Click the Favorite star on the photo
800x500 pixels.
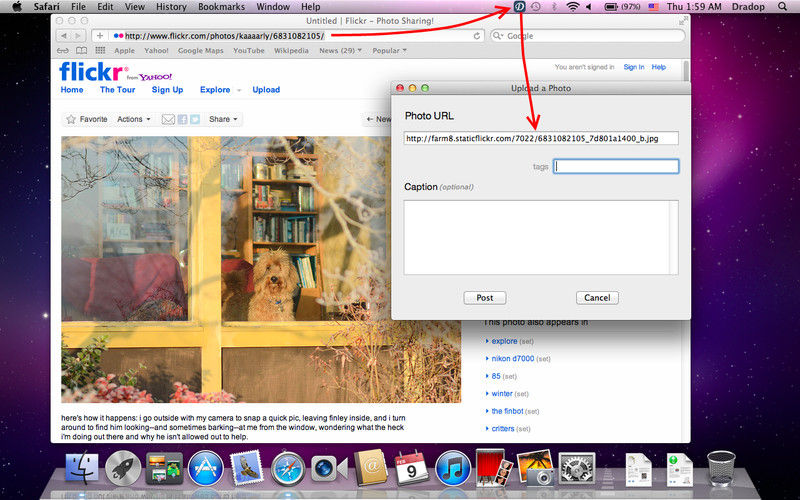(x=71, y=119)
